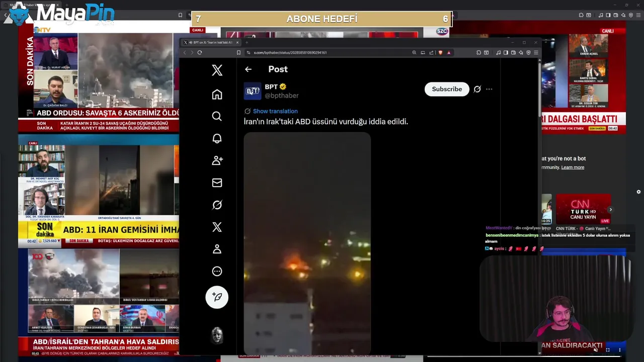Open BPT profile avatar on post
Image resolution: width=644 pixels, height=362 pixels.
click(x=253, y=91)
